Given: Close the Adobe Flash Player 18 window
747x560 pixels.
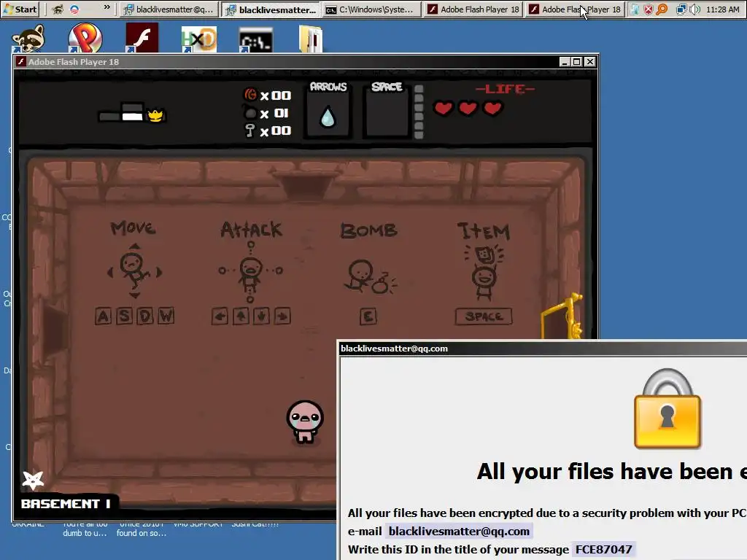Looking at the screenshot, I should (589, 61).
